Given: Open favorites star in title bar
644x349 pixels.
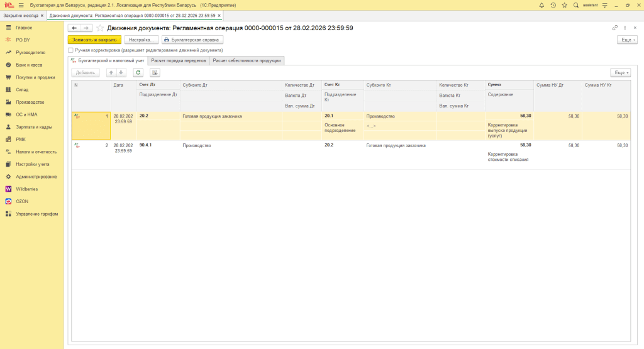Looking at the screenshot, I should coord(564,5).
